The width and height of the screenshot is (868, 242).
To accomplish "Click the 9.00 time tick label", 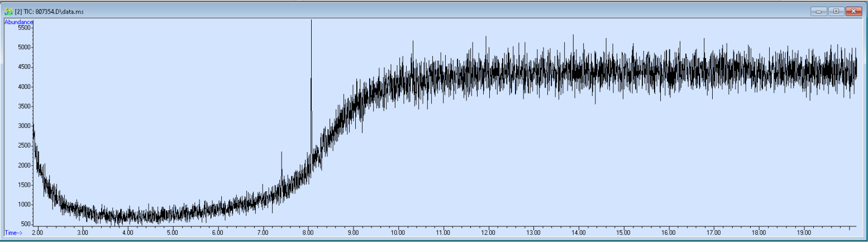I will (353, 232).
